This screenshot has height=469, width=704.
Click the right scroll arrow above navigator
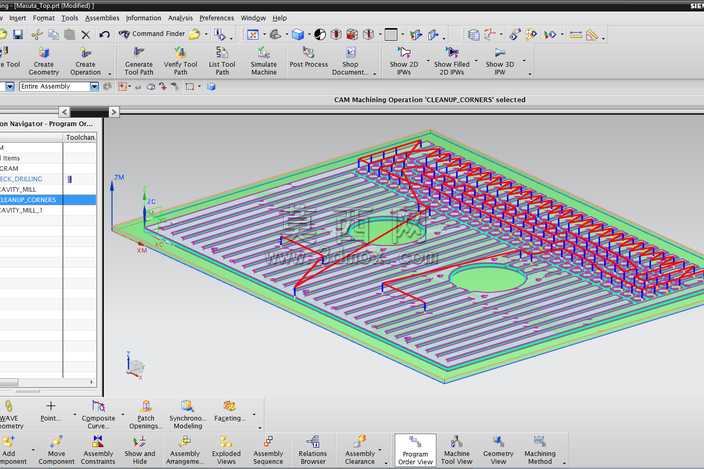point(114,112)
